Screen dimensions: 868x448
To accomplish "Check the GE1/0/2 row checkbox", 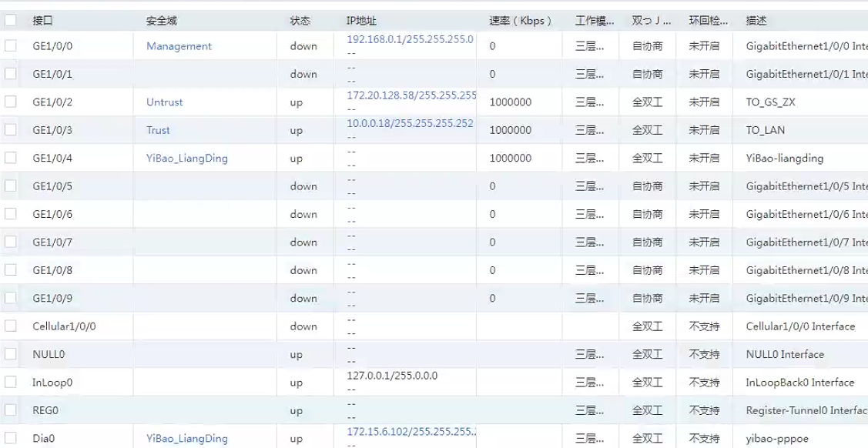I will 11,102.
